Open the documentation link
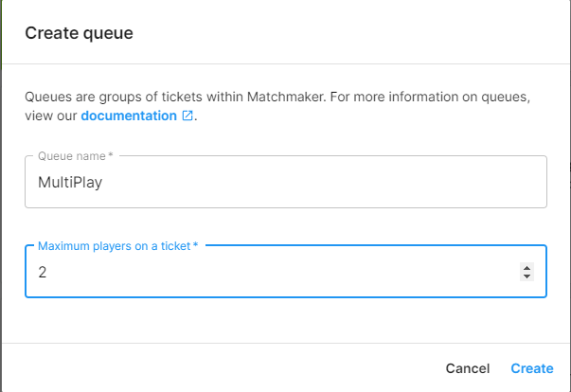The image size is (571, 392). (129, 116)
